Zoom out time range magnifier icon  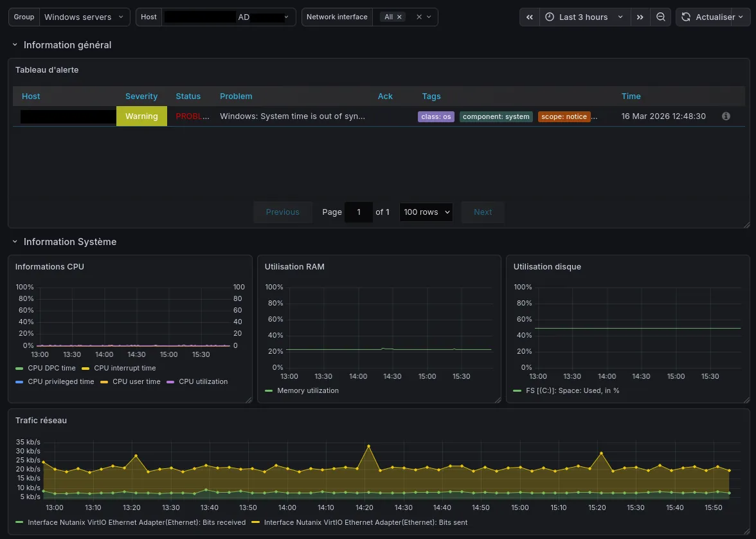point(660,17)
